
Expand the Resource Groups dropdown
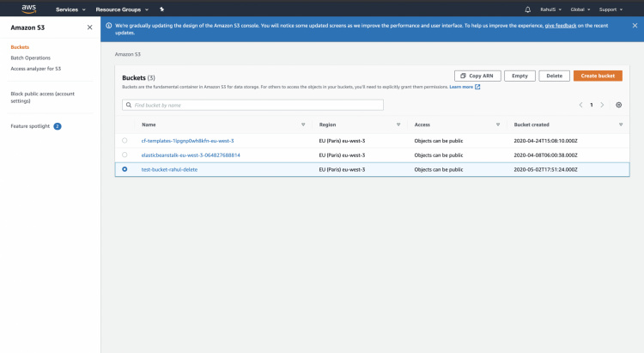124,9
